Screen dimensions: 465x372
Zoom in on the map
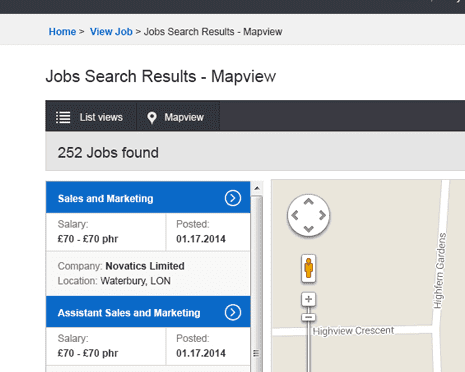click(x=309, y=299)
